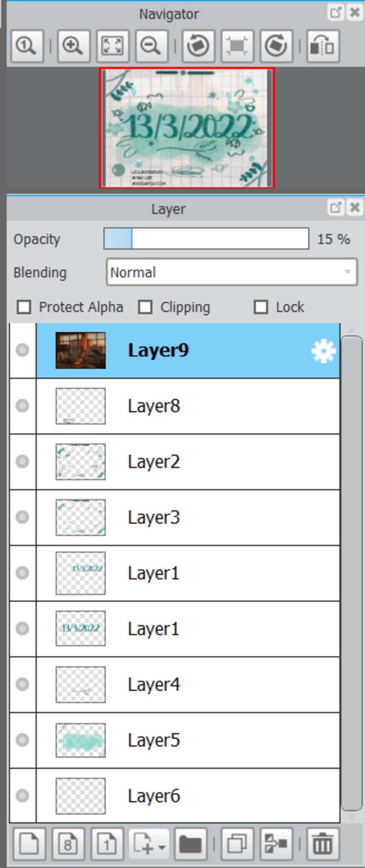The image size is (365, 868).
Task: Enable the Protect Alpha checkbox
Action: pos(24,307)
